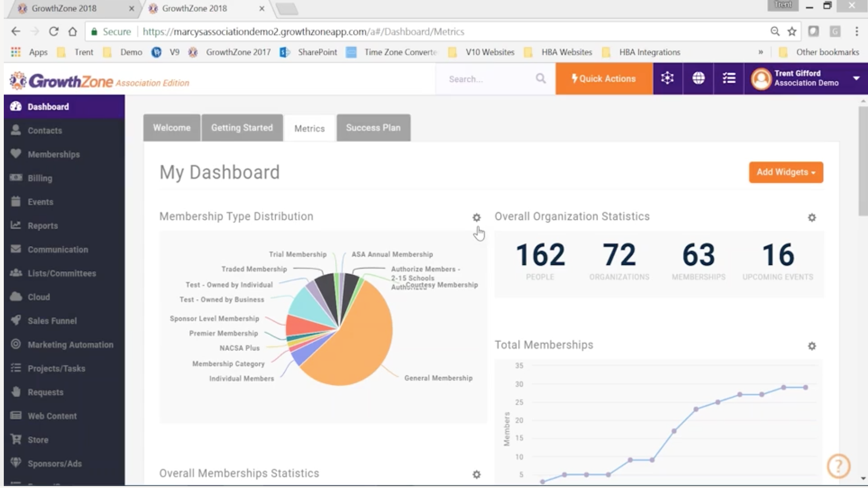Click the globe icon in header
The width and height of the screenshot is (868, 488).
[x=698, y=78]
